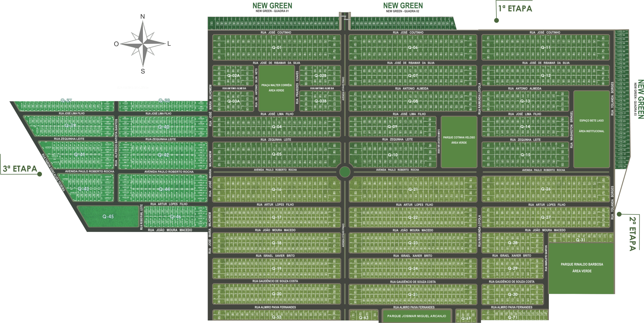Image resolution: width=644 pixels, height=323 pixels.
Task: Select block Q-39 label
Action: tap(70, 125)
